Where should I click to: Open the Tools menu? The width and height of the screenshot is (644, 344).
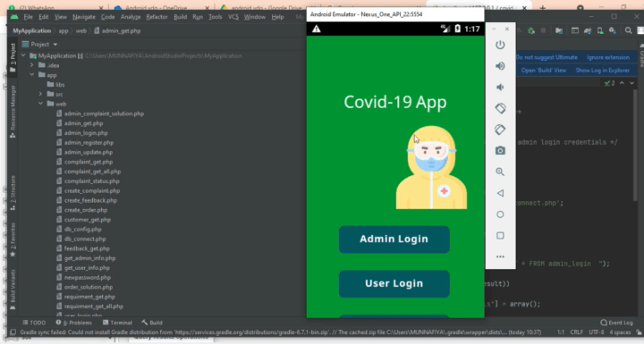(216, 17)
